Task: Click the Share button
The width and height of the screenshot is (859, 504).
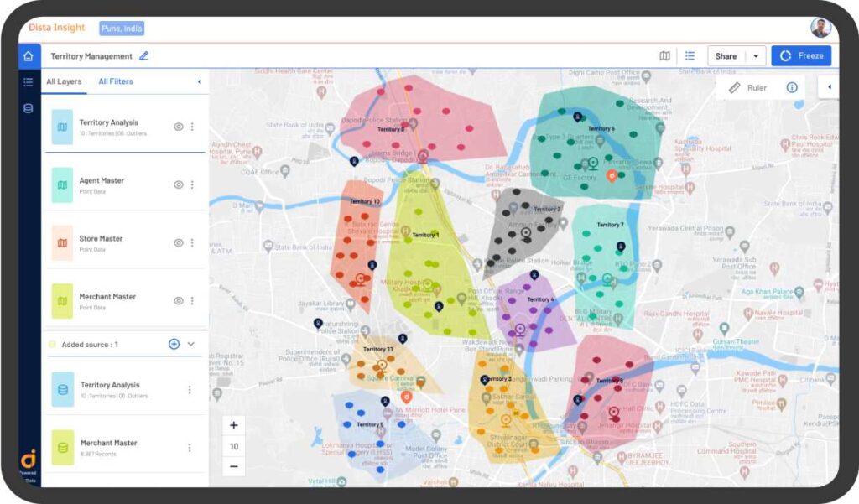Action: point(725,55)
